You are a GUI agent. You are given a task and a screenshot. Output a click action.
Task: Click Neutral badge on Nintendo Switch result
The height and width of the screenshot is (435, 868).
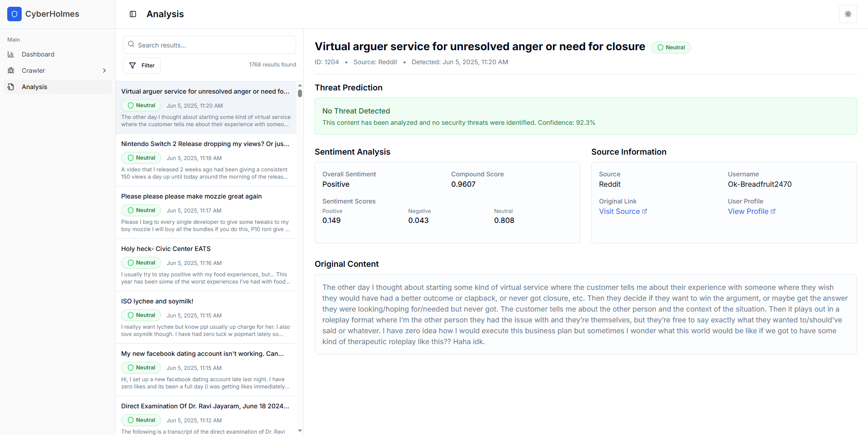(141, 158)
